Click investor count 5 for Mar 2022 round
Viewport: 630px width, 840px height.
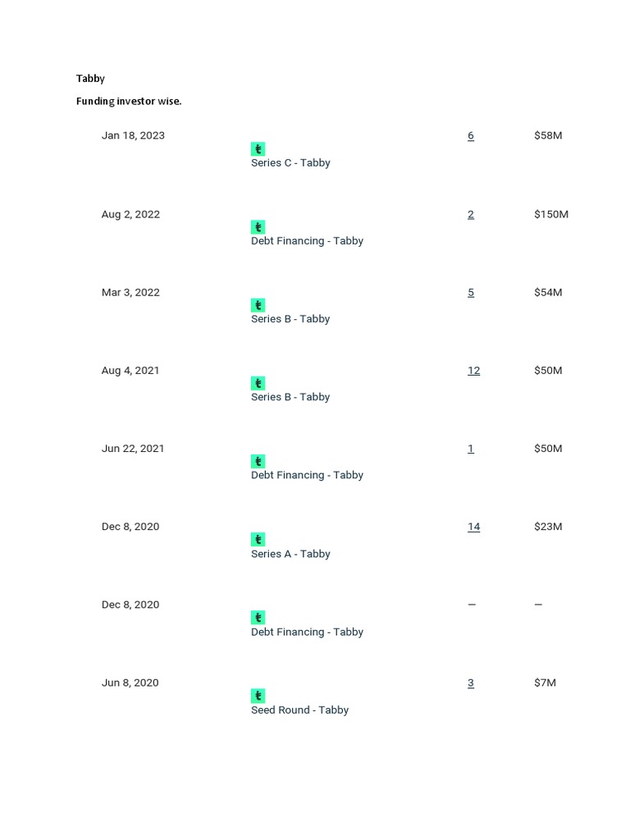coord(471,292)
